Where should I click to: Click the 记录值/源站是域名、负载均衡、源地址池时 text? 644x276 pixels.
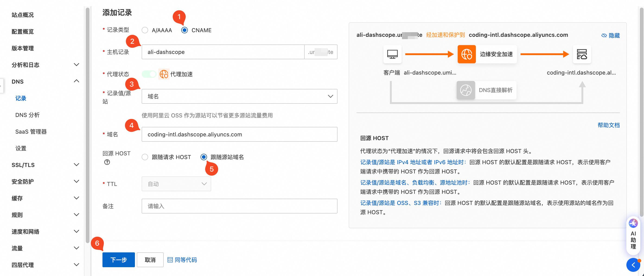coord(415,183)
